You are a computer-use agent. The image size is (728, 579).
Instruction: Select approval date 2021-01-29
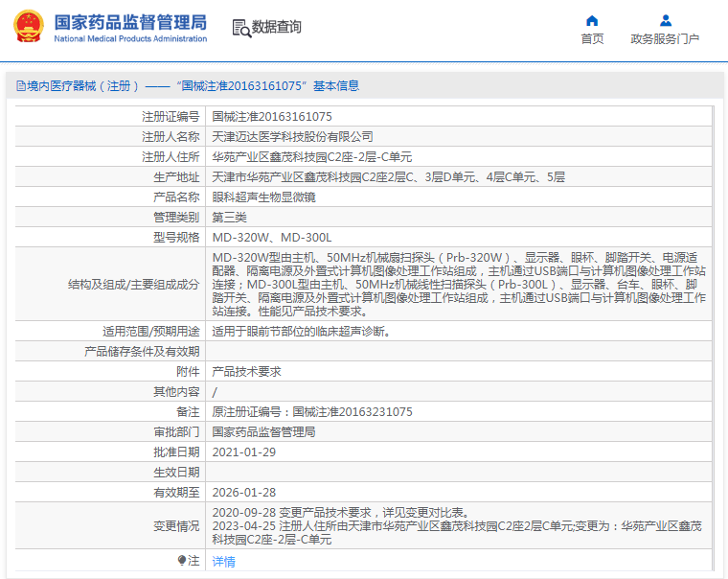coord(243,452)
